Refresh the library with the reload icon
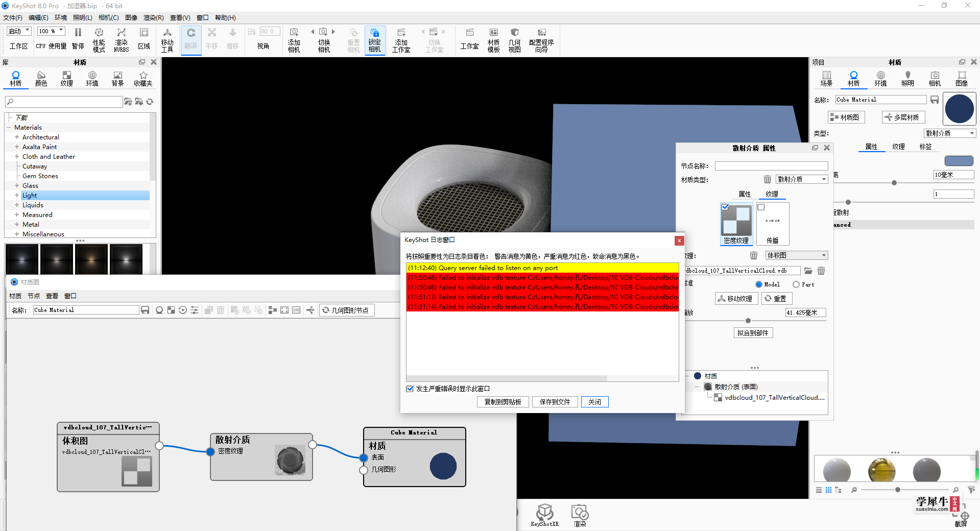Screen dimensions: 980x531 tap(150, 102)
